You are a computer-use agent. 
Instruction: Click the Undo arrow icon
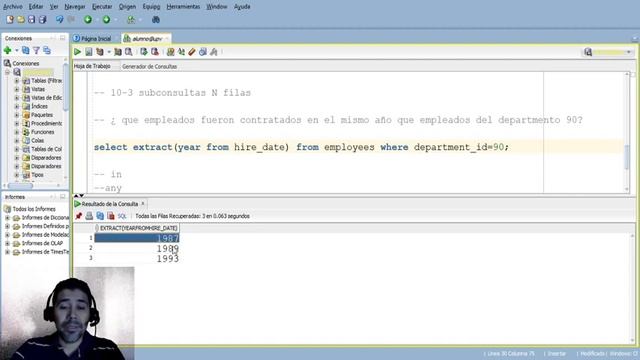click(60, 19)
